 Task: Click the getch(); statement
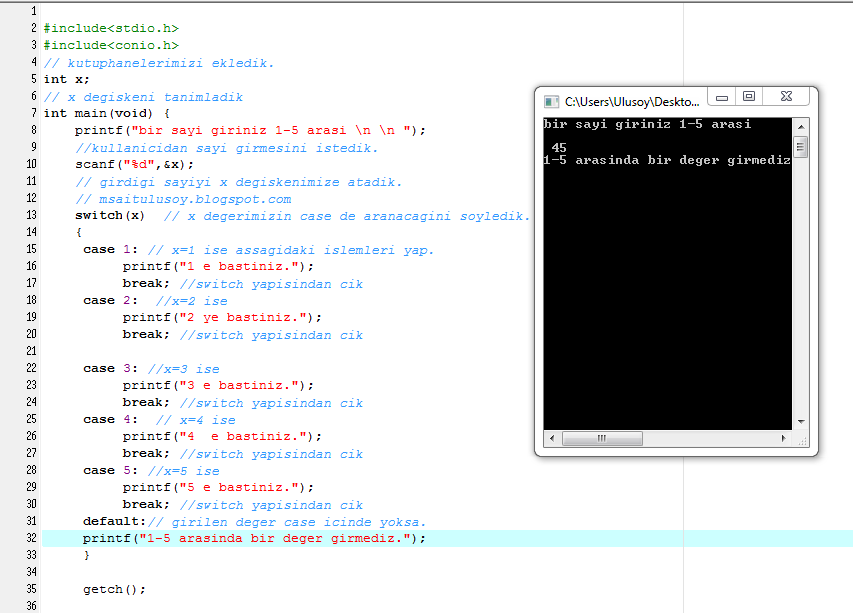point(114,590)
